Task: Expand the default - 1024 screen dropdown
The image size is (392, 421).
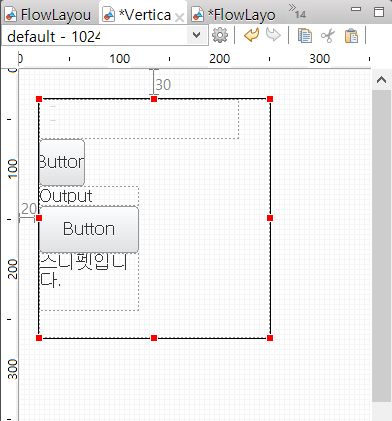Action: (x=197, y=35)
